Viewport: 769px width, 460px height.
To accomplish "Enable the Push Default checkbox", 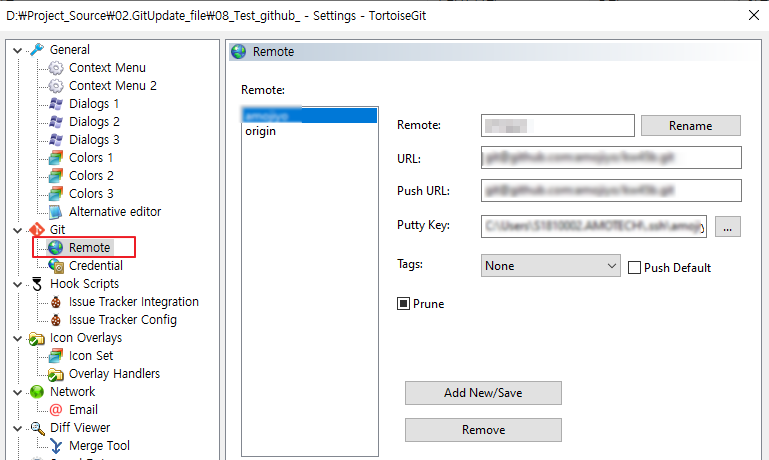I will 634,268.
